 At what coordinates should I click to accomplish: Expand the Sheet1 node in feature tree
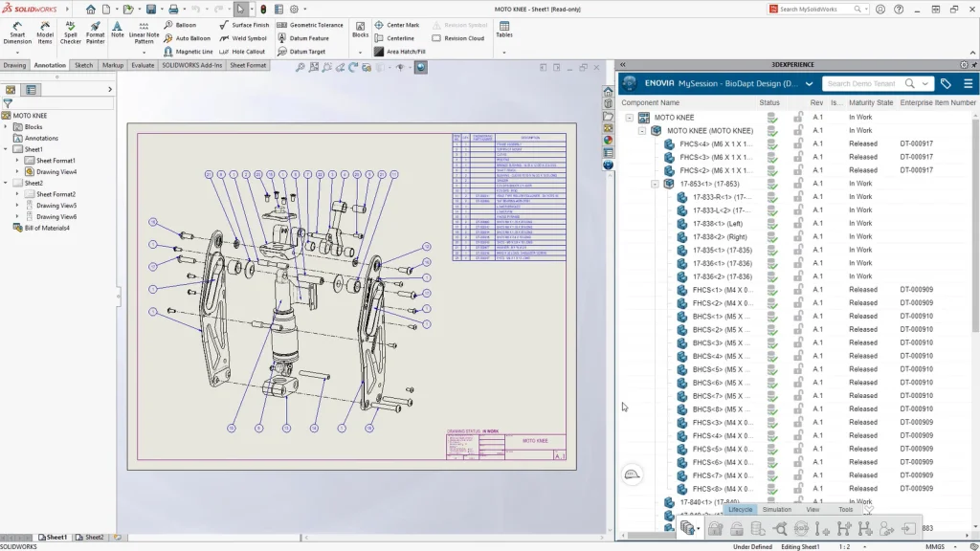click(x=6, y=149)
